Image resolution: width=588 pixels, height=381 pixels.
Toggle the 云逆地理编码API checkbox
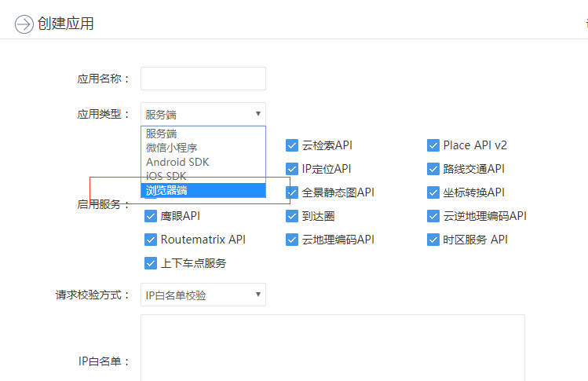[433, 216]
